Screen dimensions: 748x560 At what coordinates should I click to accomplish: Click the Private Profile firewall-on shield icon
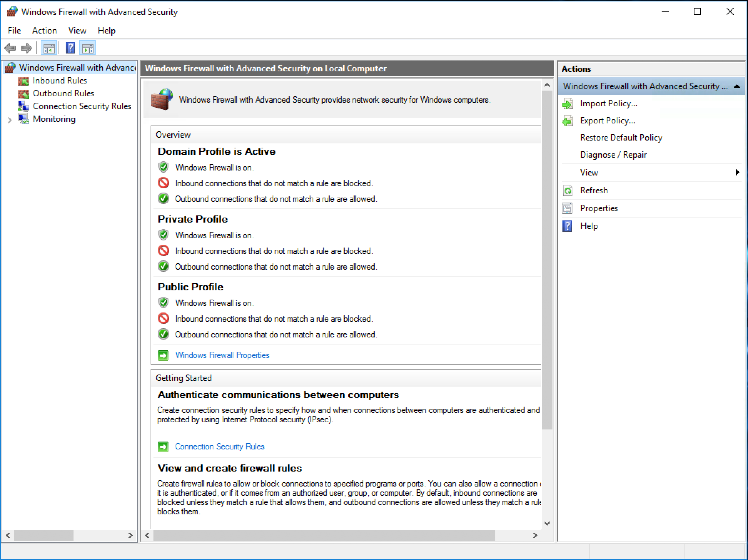click(x=163, y=235)
